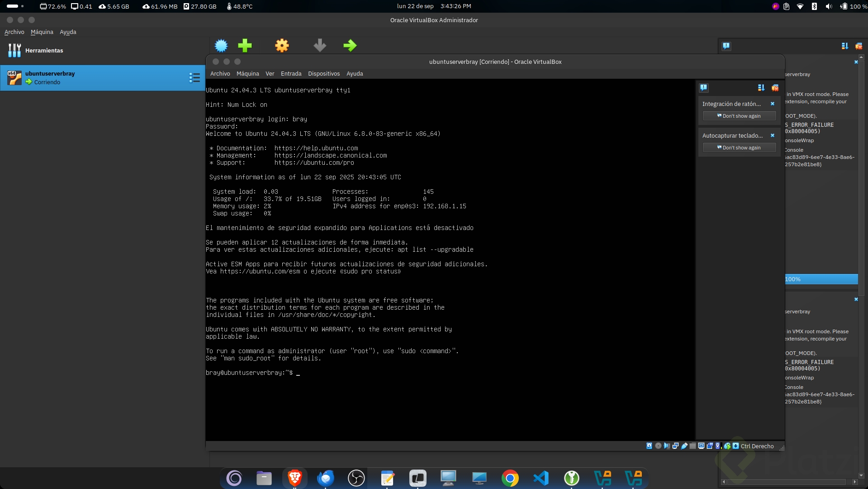Select the ubuntuserverbray machine in the list

103,78
